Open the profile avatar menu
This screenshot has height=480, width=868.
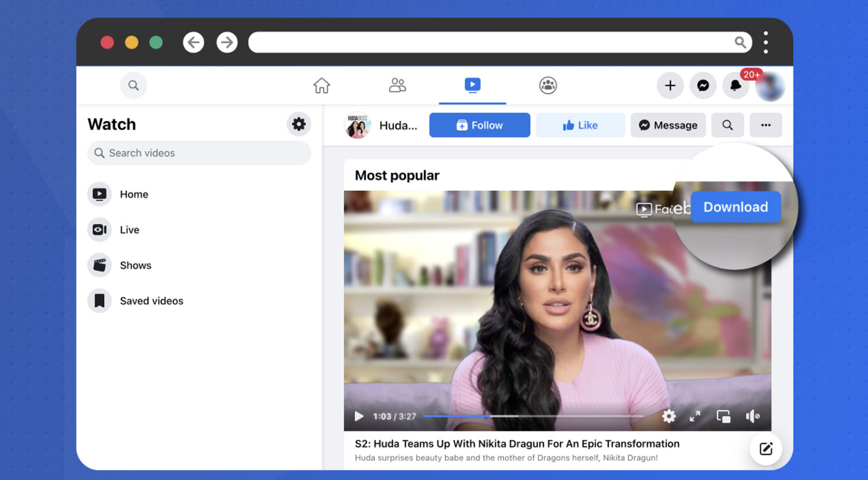pyautogui.click(x=770, y=87)
